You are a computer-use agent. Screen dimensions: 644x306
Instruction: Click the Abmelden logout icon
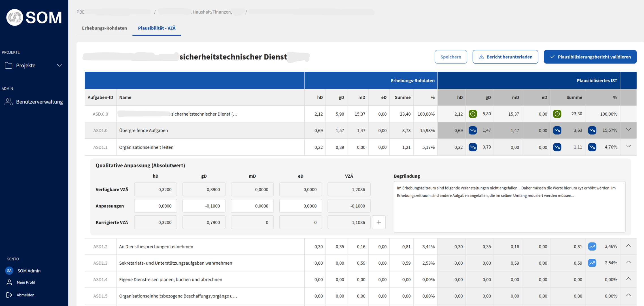[9, 295]
